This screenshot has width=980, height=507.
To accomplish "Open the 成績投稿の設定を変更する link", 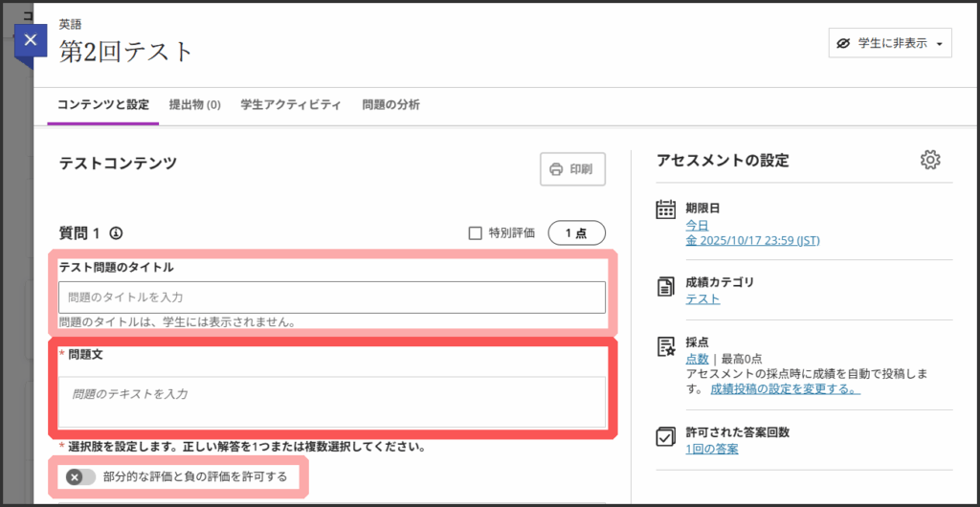I will point(785,389).
